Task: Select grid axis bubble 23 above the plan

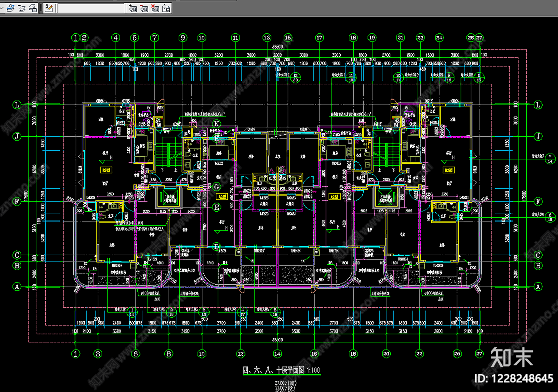Action: [x=420, y=38]
